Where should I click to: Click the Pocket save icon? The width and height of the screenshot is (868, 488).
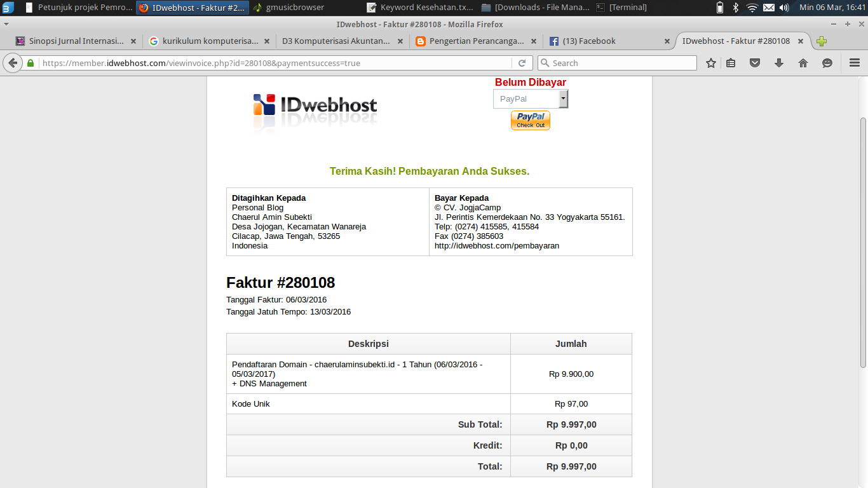[755, 63]
